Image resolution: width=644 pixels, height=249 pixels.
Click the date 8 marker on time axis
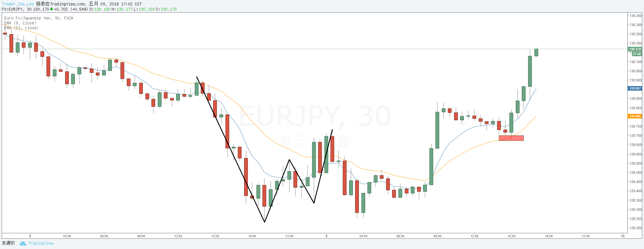pyautogui.click(x=30, y=236)
